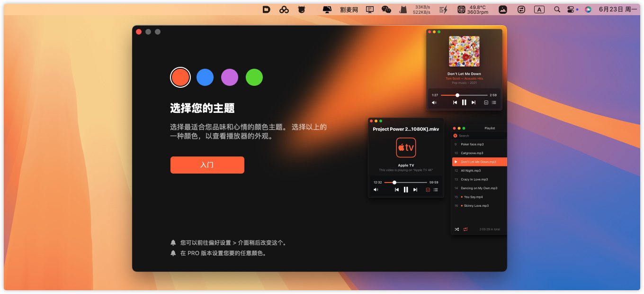Choose the purple theme color
Viewport: 644px width, 294px height.
pyautogui.click(x=230, y=77)
